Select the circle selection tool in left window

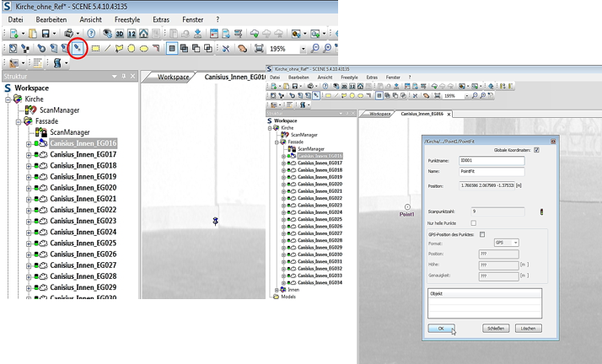[132, 49]
